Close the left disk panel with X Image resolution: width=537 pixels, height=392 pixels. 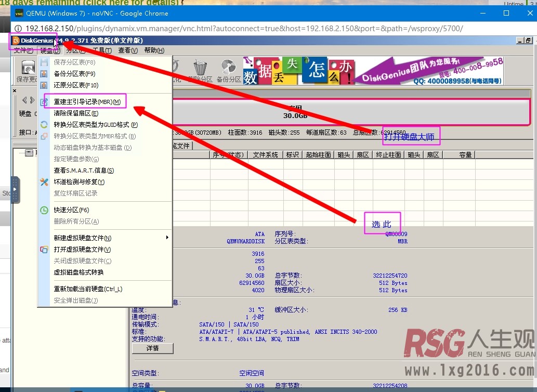pyautogui.click(x=15, y=91)
